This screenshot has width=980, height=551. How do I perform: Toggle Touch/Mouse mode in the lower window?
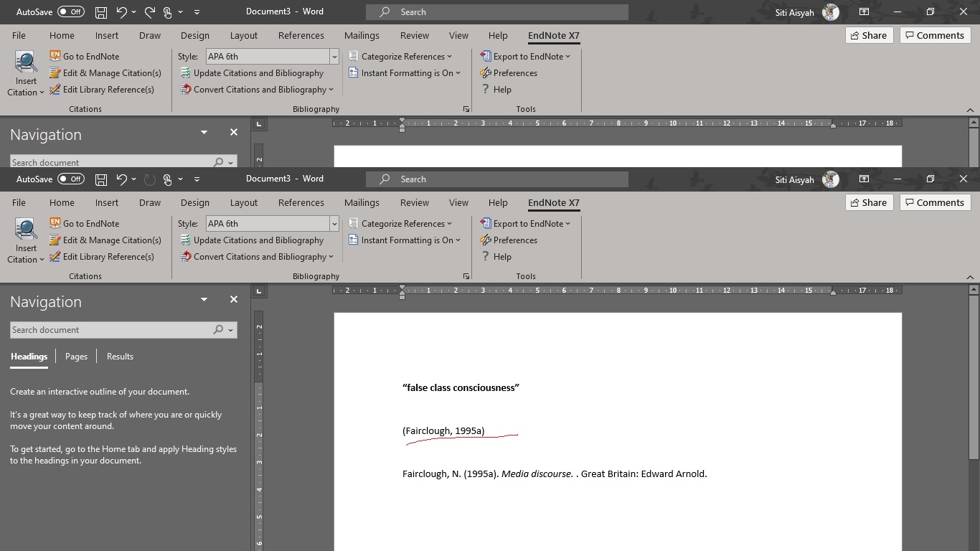point(167,179)
